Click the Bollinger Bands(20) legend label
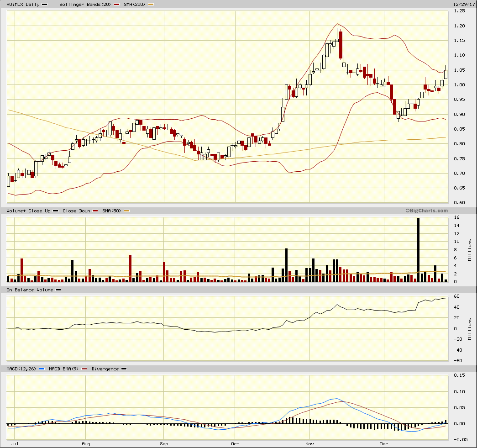Viewport: 477px width, 448px height. coord(85,4)
